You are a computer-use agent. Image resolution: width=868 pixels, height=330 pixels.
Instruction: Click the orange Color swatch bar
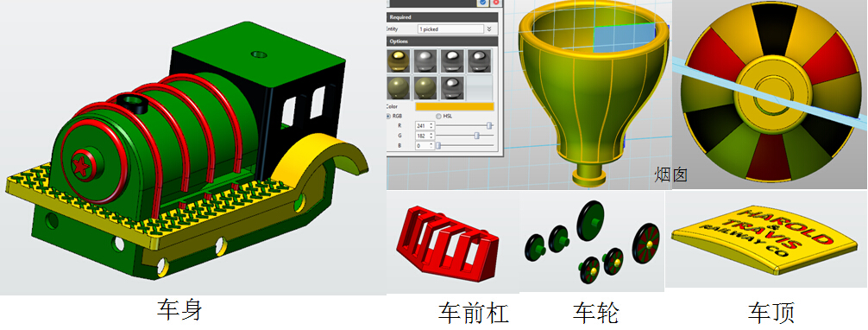(454, 106)
